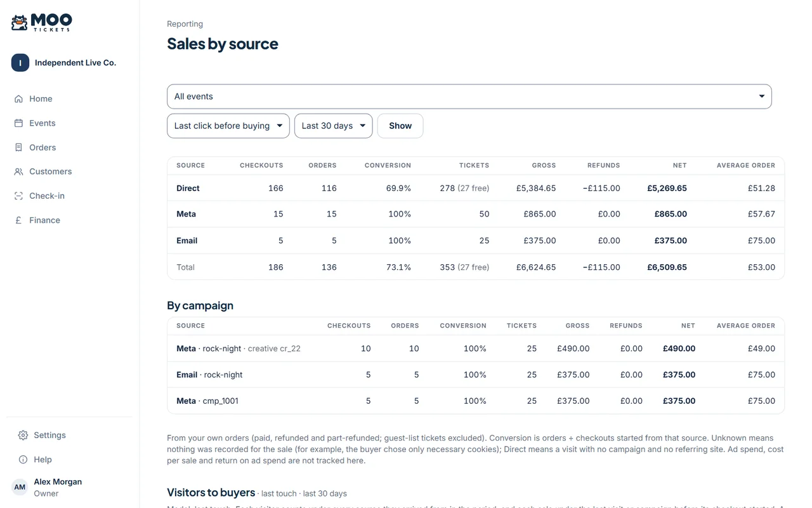
Task: Click the Alex Morgan account name
Action: click(x=58, y=481)
